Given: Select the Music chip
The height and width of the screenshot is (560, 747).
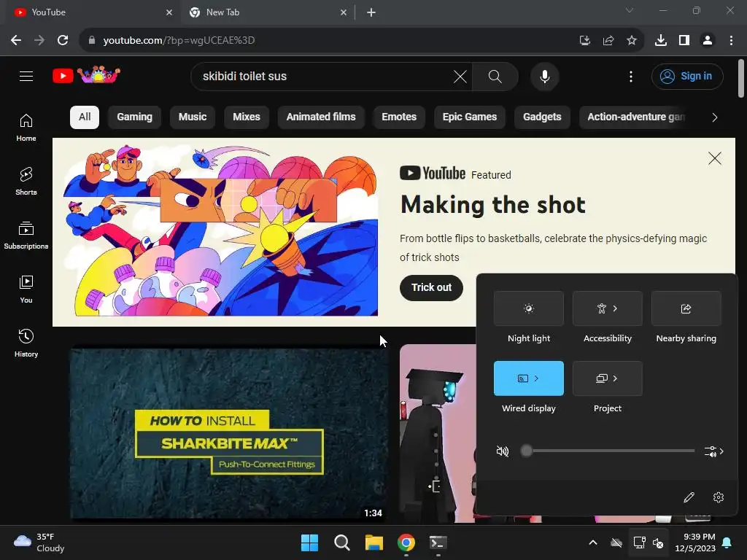Looking at the screenshot, I should coord(193,117).
